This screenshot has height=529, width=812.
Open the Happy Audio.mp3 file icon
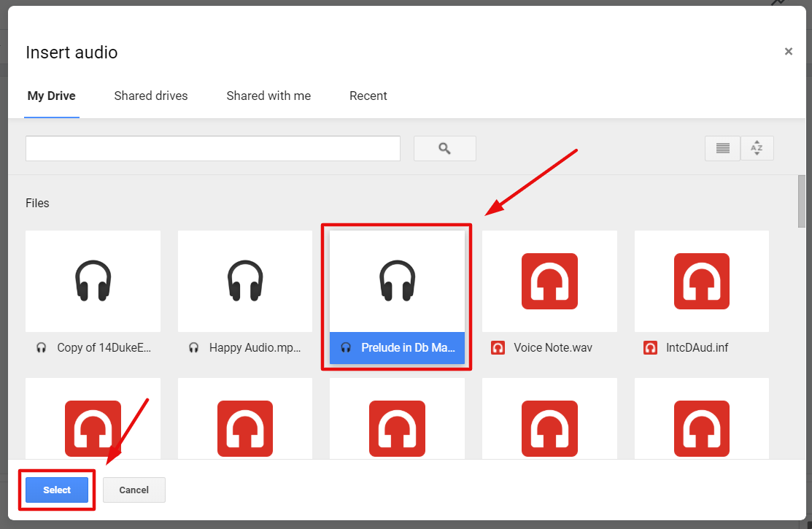(244, 281)
